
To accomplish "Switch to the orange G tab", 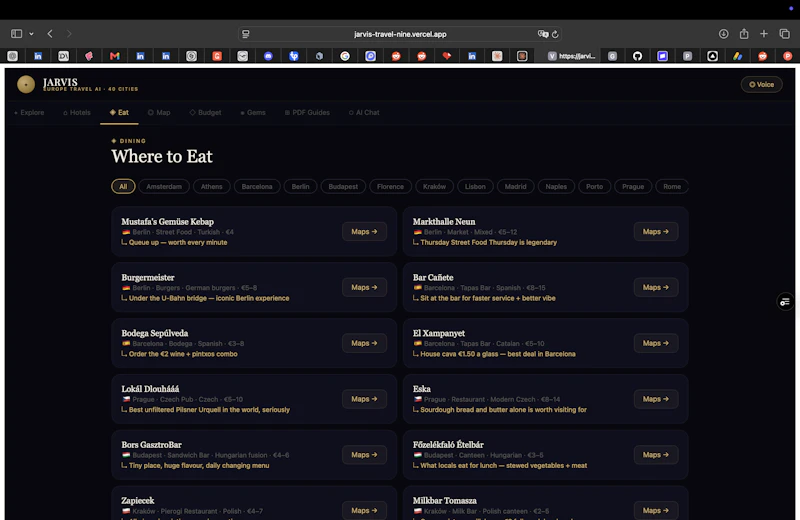I will pyautogui.click(x=217, y=56).
